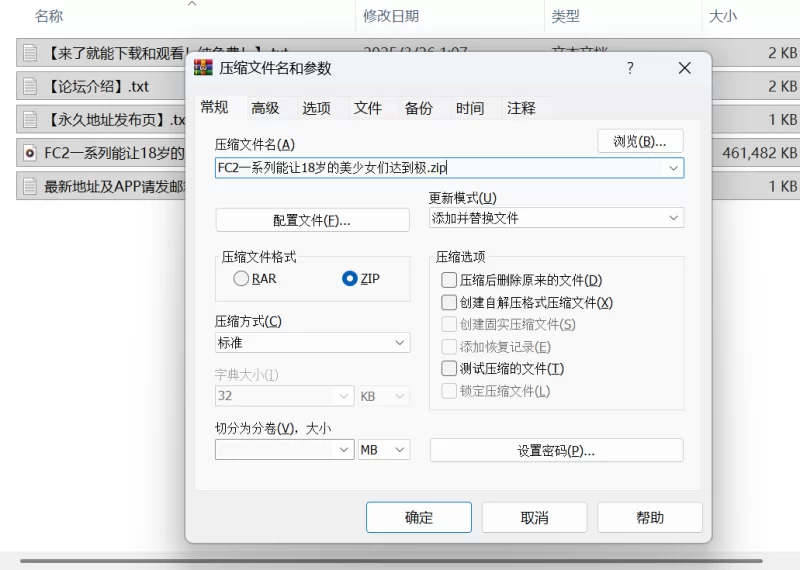Enable 压缩后删除原来的文件 checkbox
800x570 pixels.
point(449,280)
